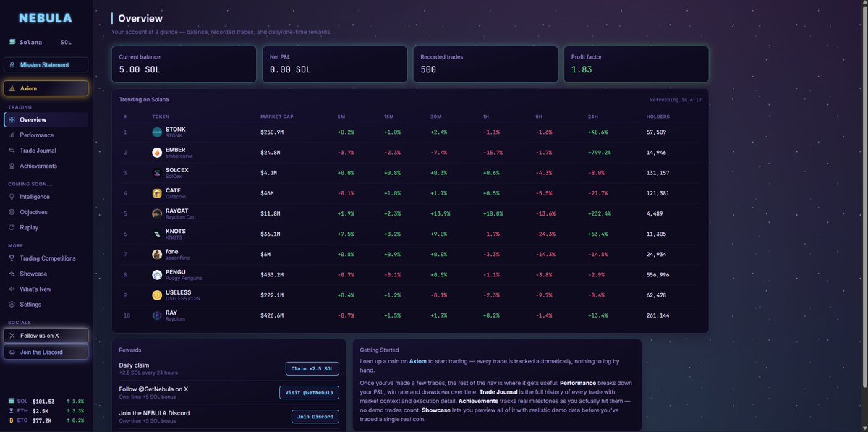Click the USELESS token logo

tap(157, 295)
